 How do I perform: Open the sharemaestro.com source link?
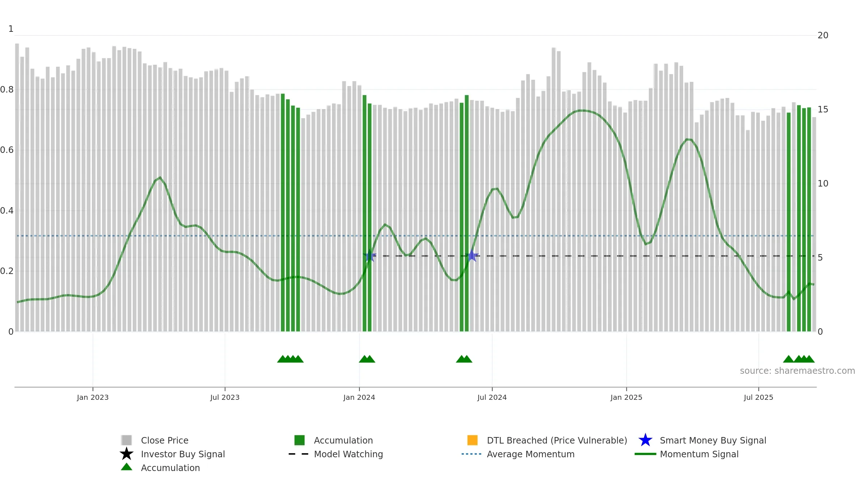[797, 371]
